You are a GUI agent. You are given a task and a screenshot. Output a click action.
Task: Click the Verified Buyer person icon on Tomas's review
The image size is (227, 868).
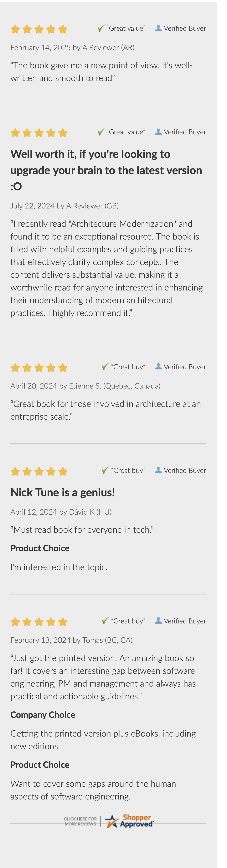pyautogui.click(x=158, y=621)
